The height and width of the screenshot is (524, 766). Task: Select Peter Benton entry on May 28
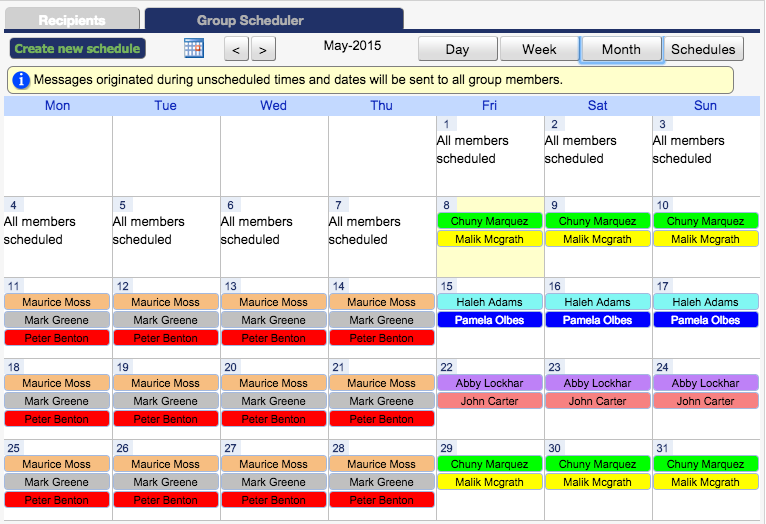click(381, 500)
